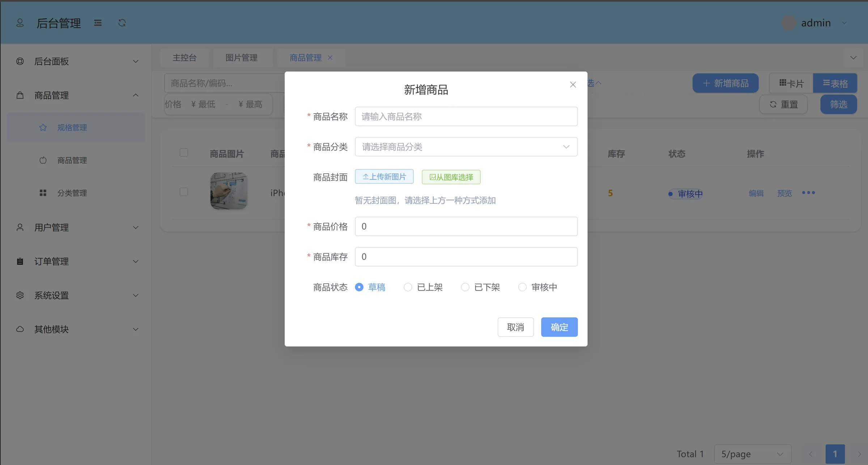
Task: Focus the 商品库存 input field
Action: click(x=466, y=257)
